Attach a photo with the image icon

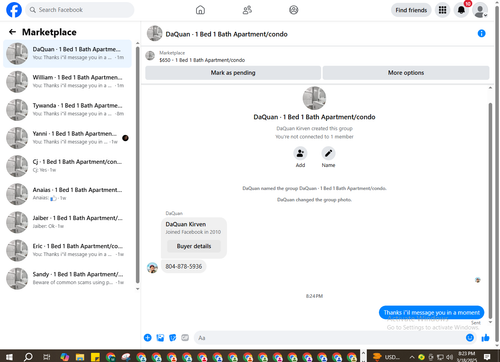(160, 338)
